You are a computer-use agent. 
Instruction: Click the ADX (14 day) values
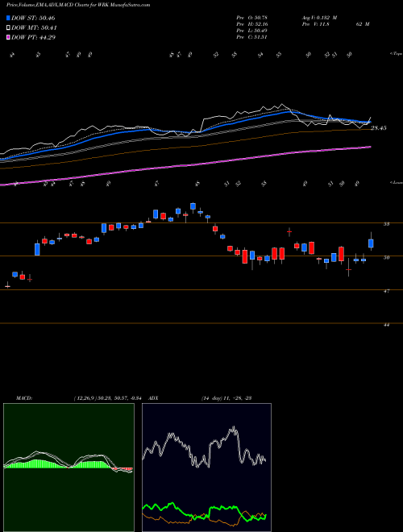click(x=226, y=398)
